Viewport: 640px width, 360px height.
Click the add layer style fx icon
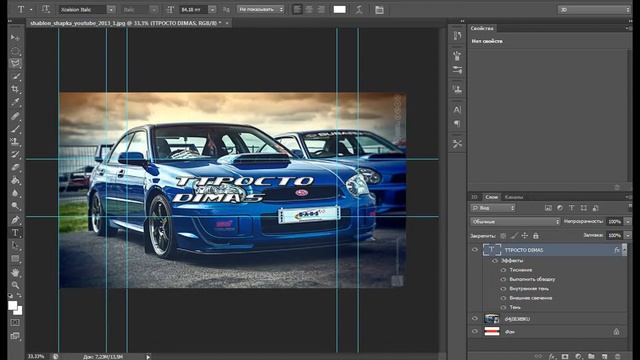(x=551, y=356)
